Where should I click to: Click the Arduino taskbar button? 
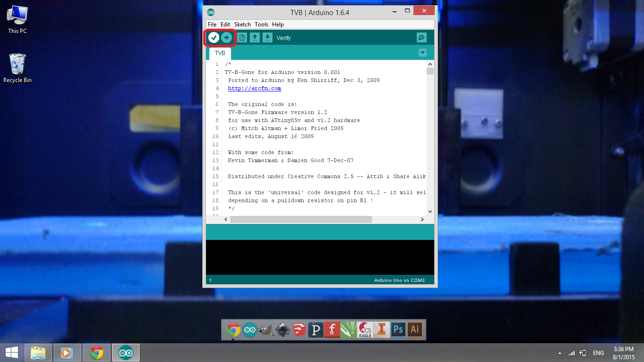click(126, 353)
